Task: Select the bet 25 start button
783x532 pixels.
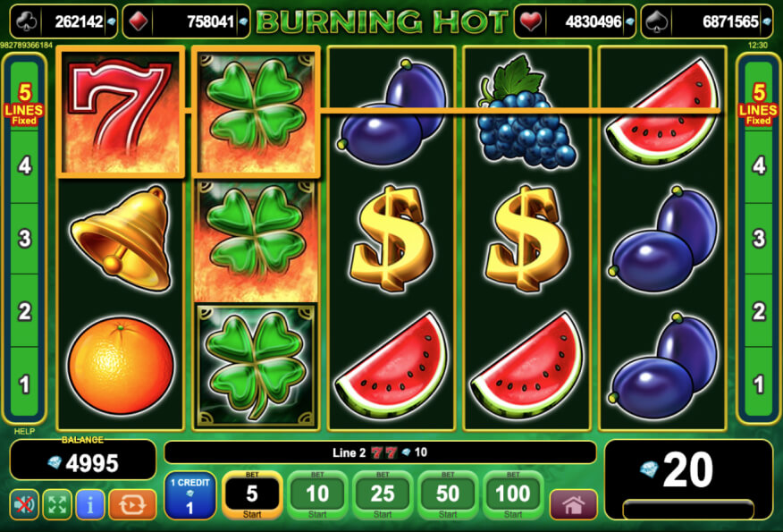Action: tap(383, 495)
